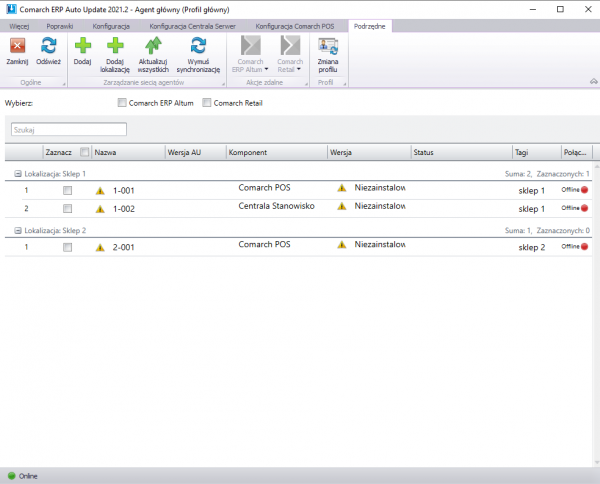Open Konfiguracja Comarch POS tab
Screen dimensions: 600x484
point(295,26)
